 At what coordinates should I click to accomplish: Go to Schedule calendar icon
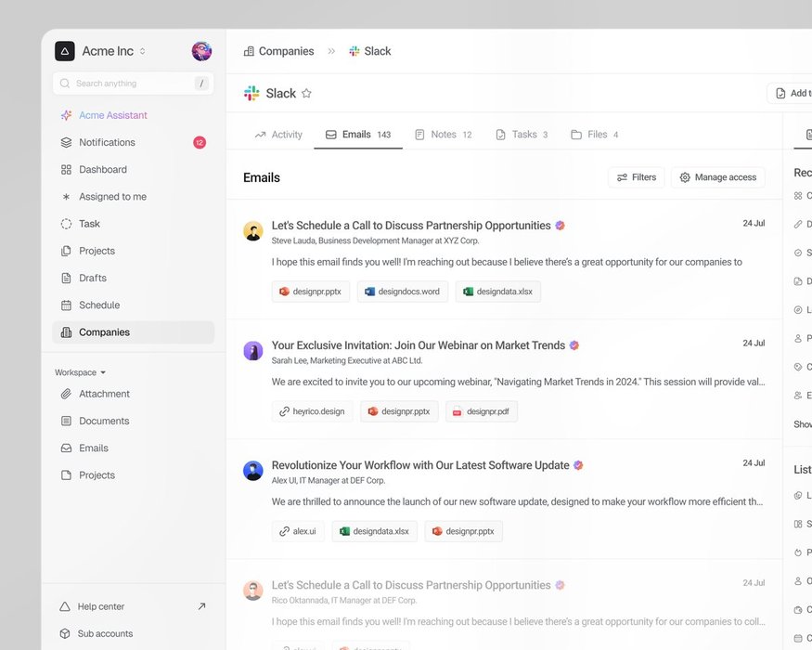pyautogui.click(x=66, y=305)
